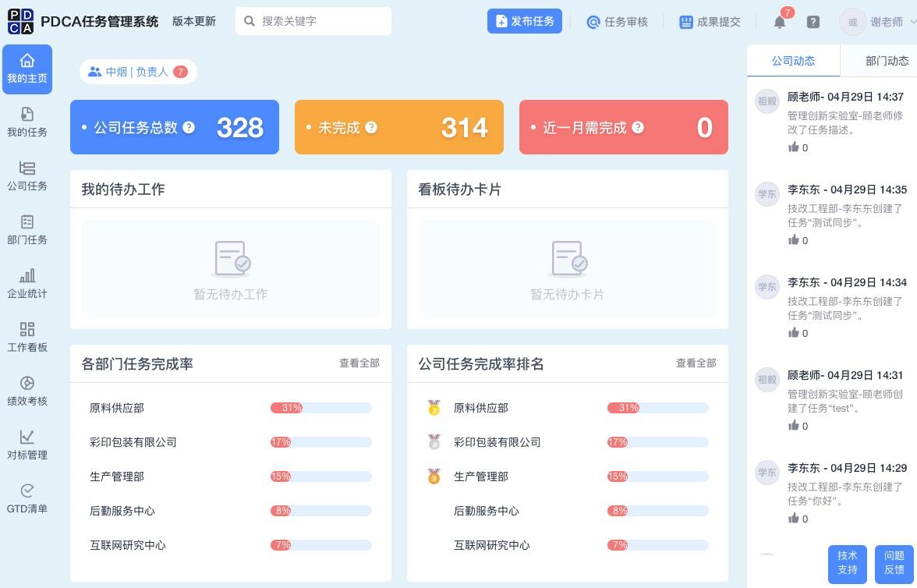Like 李东东 04月29日 14:34 post

[794, 332]
